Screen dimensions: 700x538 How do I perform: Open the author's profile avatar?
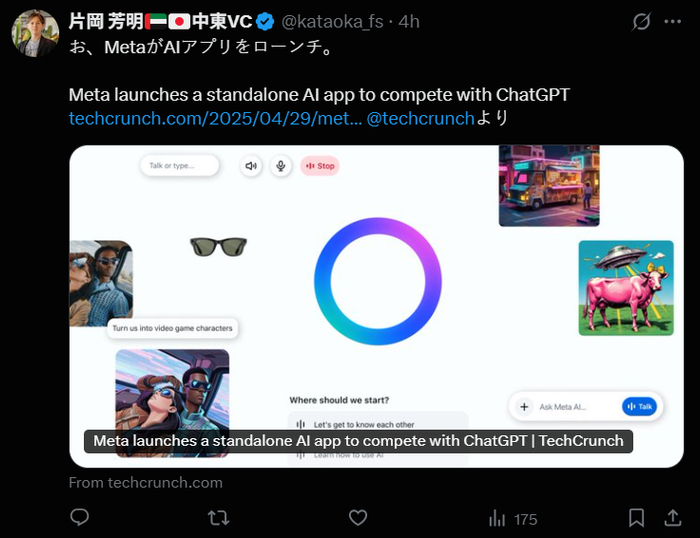point(35,33)
